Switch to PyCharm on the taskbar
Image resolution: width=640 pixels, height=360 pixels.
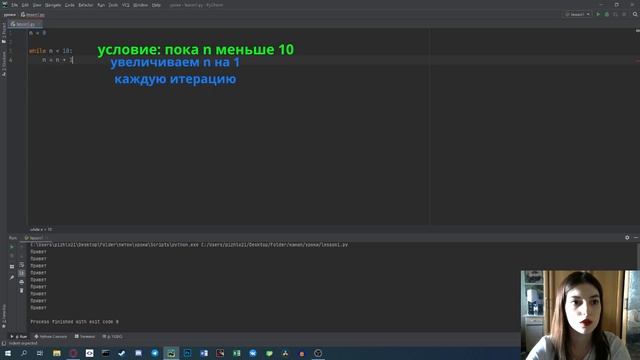tap(171, 353)
